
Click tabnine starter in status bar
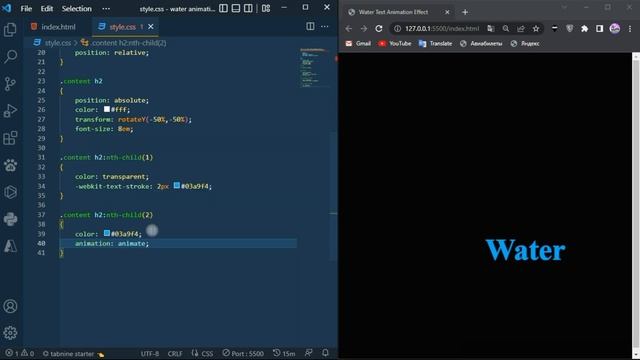click(73, 354)
